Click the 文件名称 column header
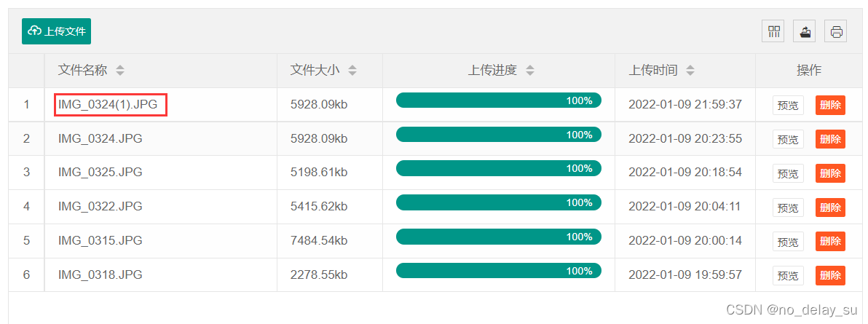This screenshot has width=868, height=324. [160, 71]
